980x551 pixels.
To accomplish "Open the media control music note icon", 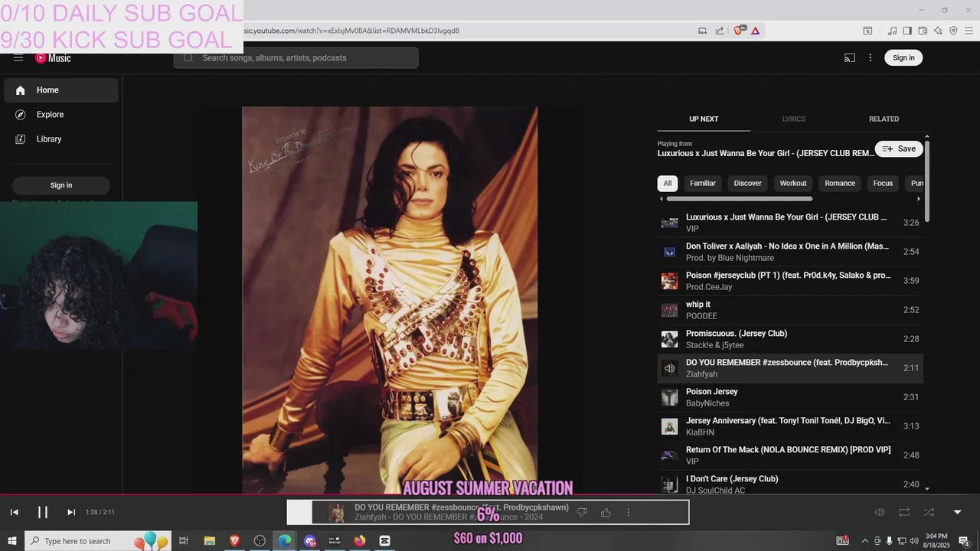I will pyautogui.click(x=892, y=31).
